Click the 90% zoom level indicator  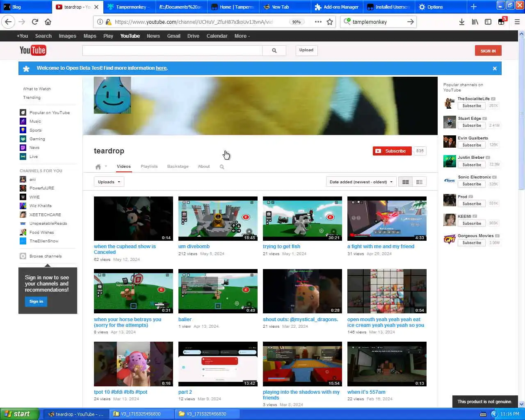296,22
